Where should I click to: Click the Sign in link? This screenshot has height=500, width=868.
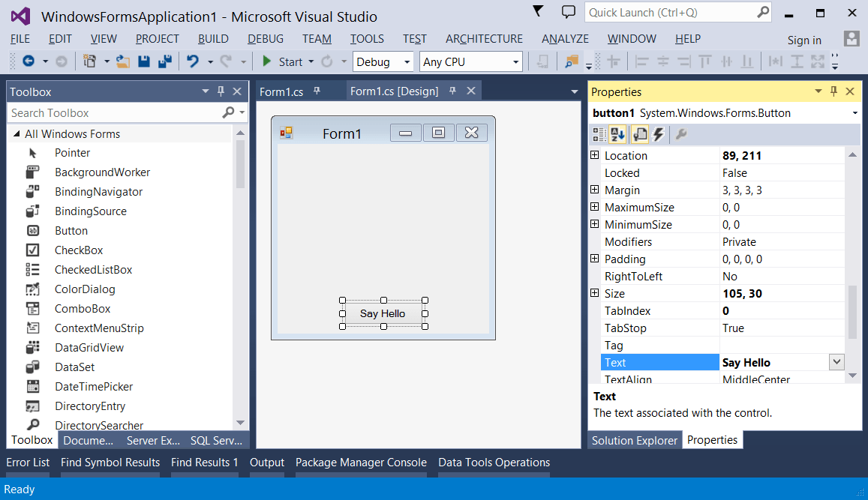(x=804, y=40)
